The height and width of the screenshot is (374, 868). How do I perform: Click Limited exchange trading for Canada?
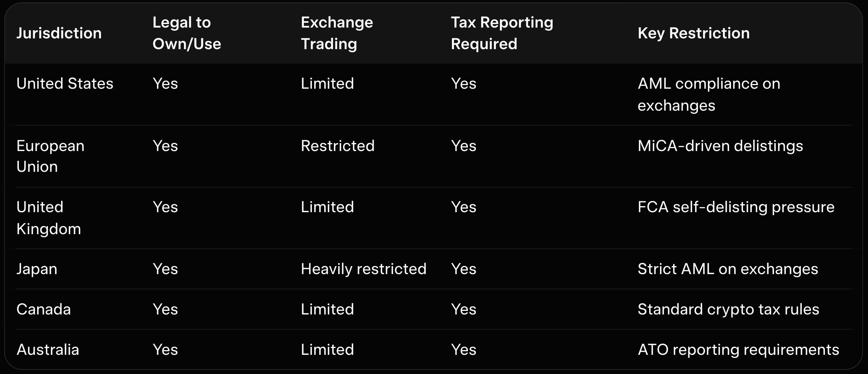327,309
